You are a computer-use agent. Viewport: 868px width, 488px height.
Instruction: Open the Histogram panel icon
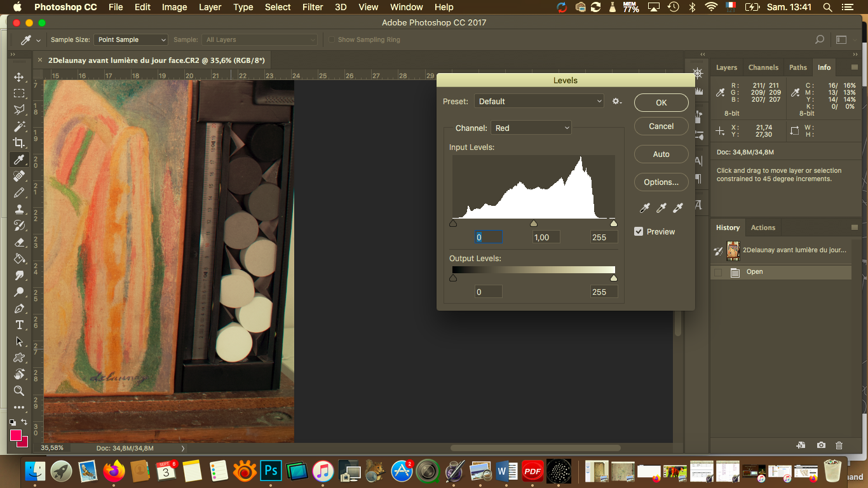point(699,91)
